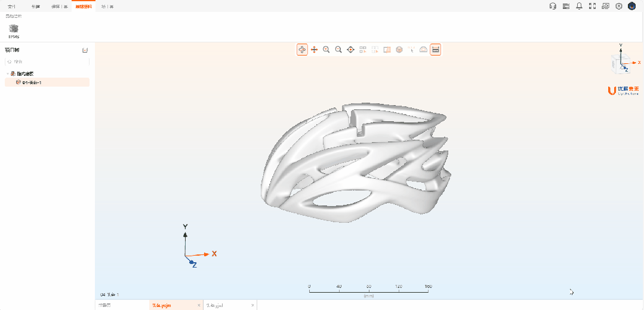Image resolution: width=644 pixels, height=310 pixels.
Task: Open the second ribbon tab
Action: coord(36,7)
